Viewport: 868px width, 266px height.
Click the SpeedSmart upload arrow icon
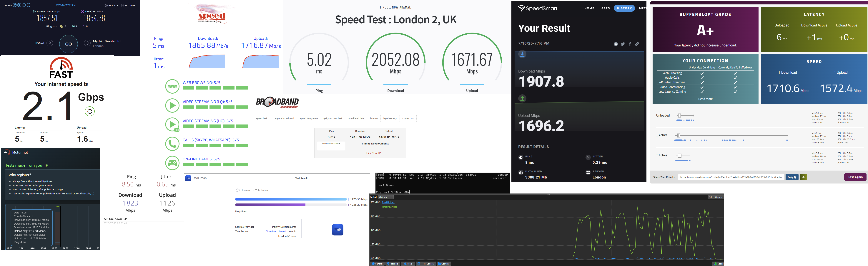[x=522, y=98]
